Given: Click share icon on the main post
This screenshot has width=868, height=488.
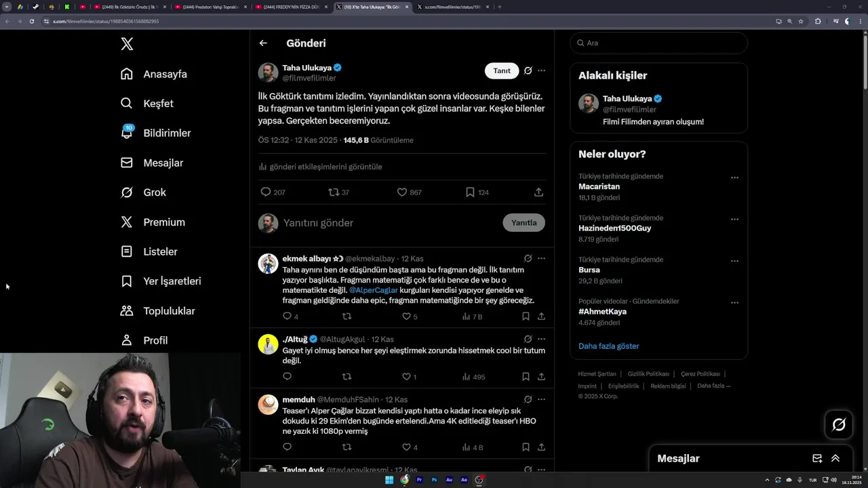Looking at the screenshot, I should (538, 192).
